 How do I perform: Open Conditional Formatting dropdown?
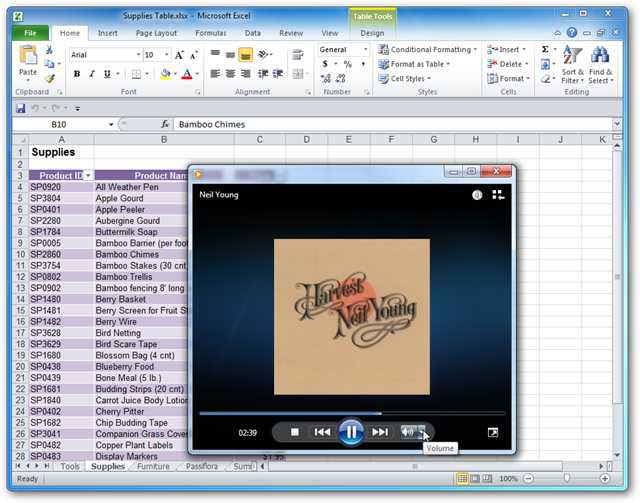tap(427, 49)
